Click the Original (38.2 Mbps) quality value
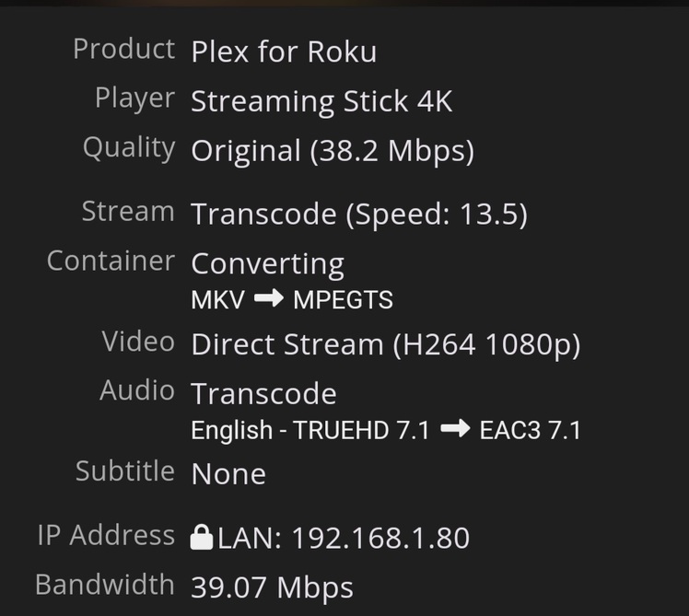The height and width of the screenshot is (616, 689). pos(333,151)
